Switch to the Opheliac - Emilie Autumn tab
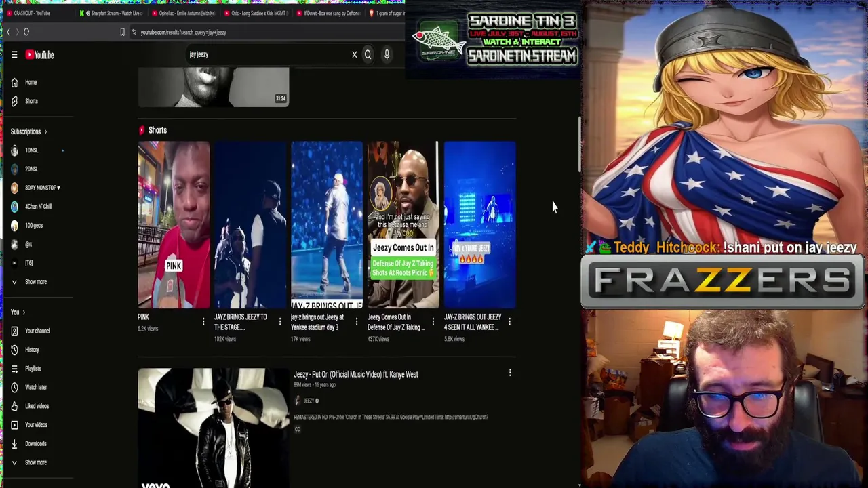The height and width of the screenshot is (488, 868). coord(183,13)
